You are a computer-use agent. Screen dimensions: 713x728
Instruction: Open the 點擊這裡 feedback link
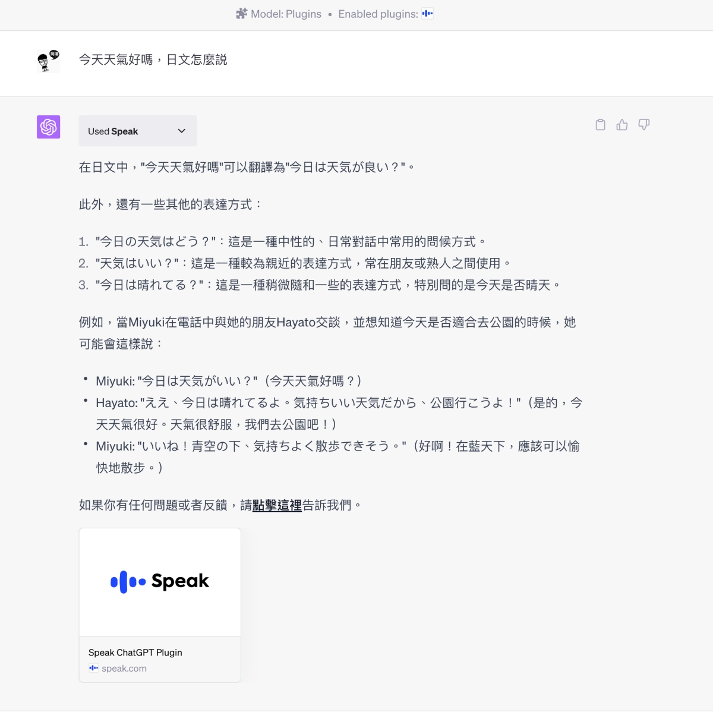[277, 505]
